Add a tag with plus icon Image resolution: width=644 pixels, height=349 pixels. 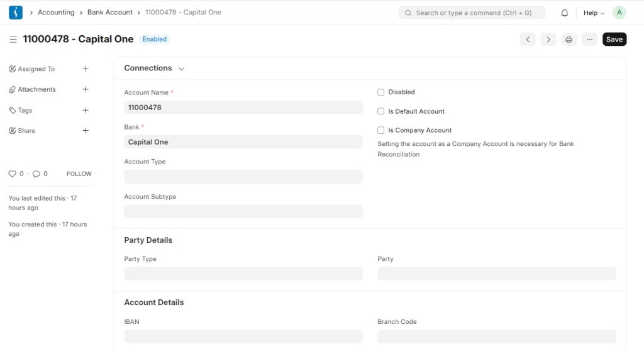click(86, 110)
